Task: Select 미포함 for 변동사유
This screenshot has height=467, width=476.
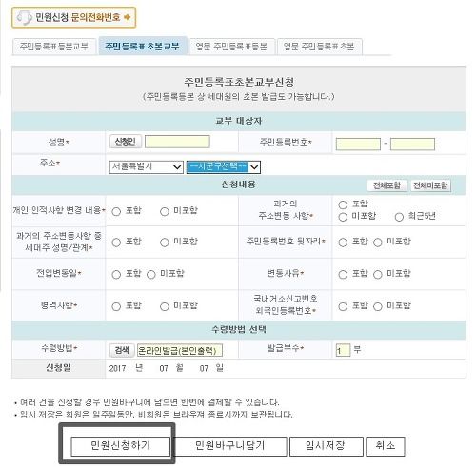Action: (x=378, y=274)
